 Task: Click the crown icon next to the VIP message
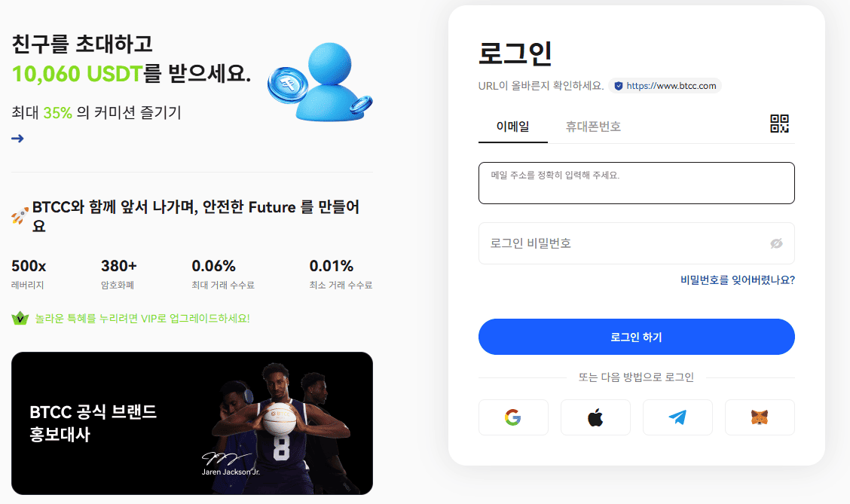(x=18, y=317)
